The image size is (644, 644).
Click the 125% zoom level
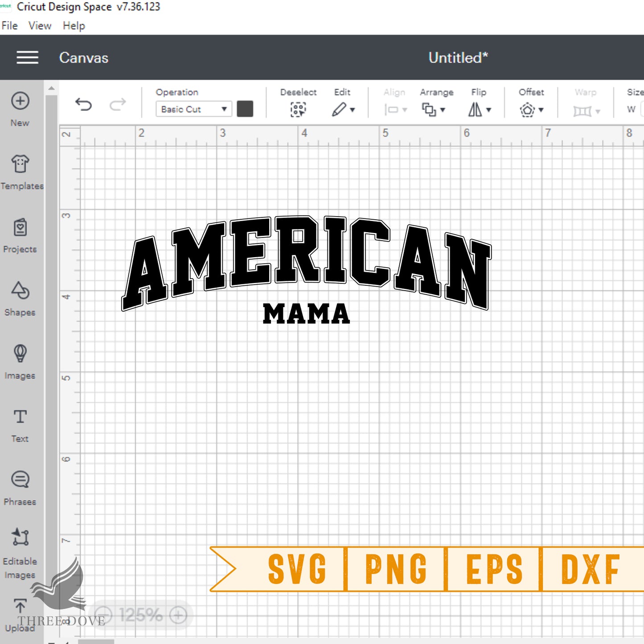coord(141,615)
